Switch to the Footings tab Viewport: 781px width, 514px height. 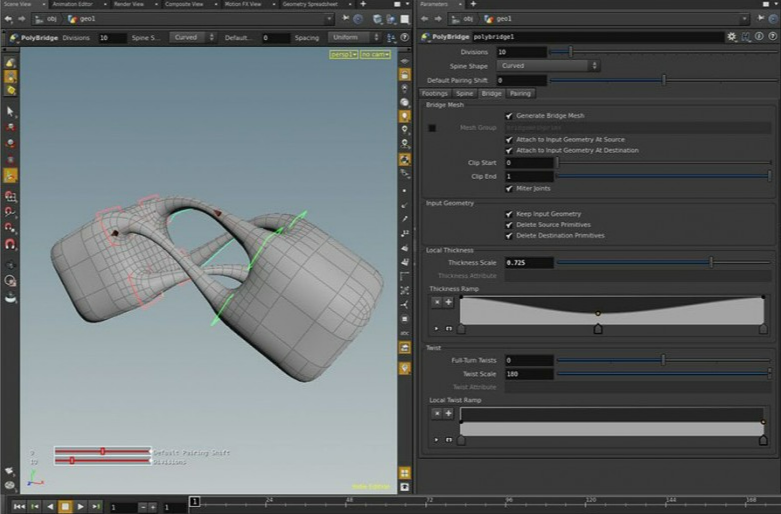pyautogui.click(x=434, y=93)
